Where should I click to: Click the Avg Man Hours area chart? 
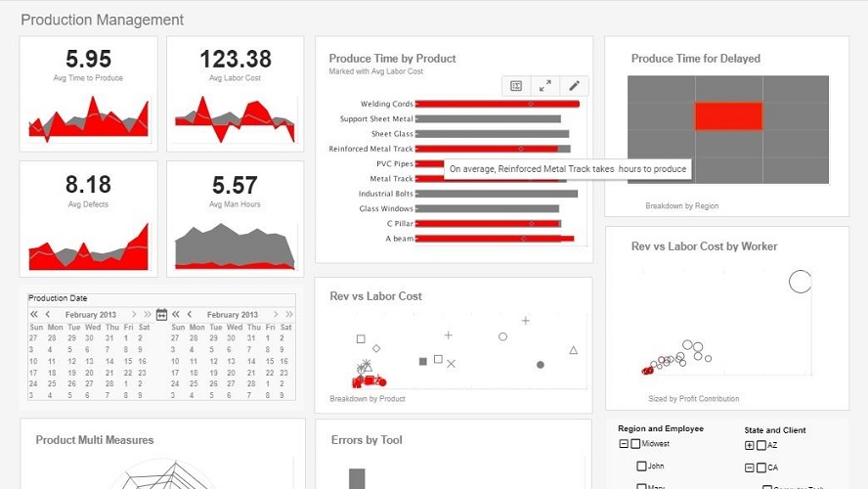235,246
